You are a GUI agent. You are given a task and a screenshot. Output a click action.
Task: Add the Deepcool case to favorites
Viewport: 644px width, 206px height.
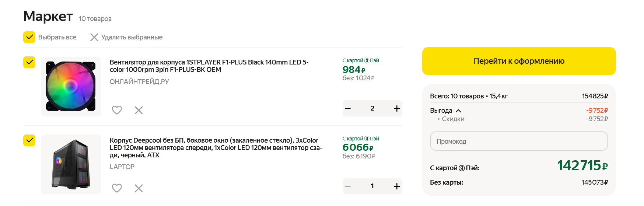pos(117,188)
